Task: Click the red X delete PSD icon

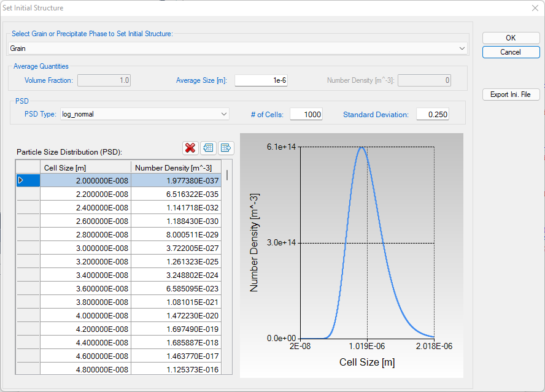Action: [x=190, y=148]
